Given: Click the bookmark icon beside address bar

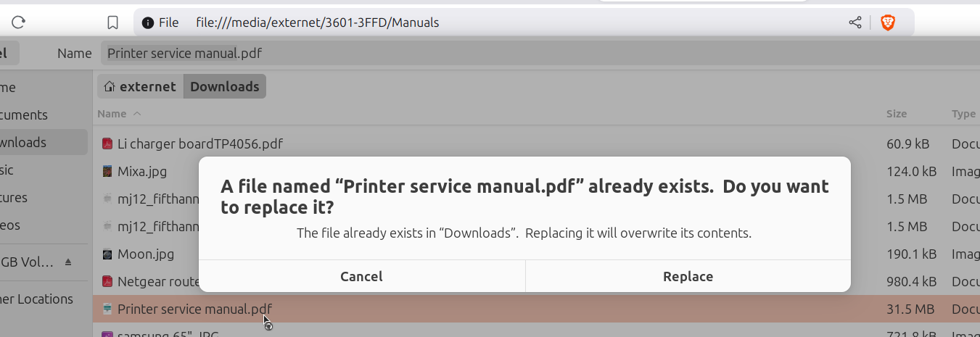Looking at the screenshot, I should (x=112, y=22).
